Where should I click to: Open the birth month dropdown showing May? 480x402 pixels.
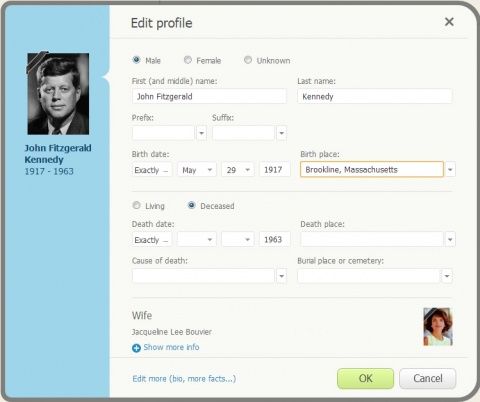[x=197, y=170]
